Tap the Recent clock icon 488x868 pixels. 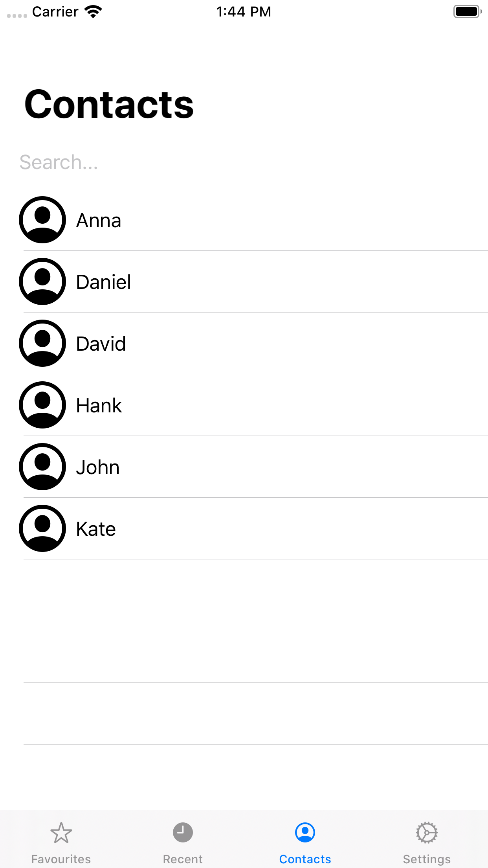[183, 833]
